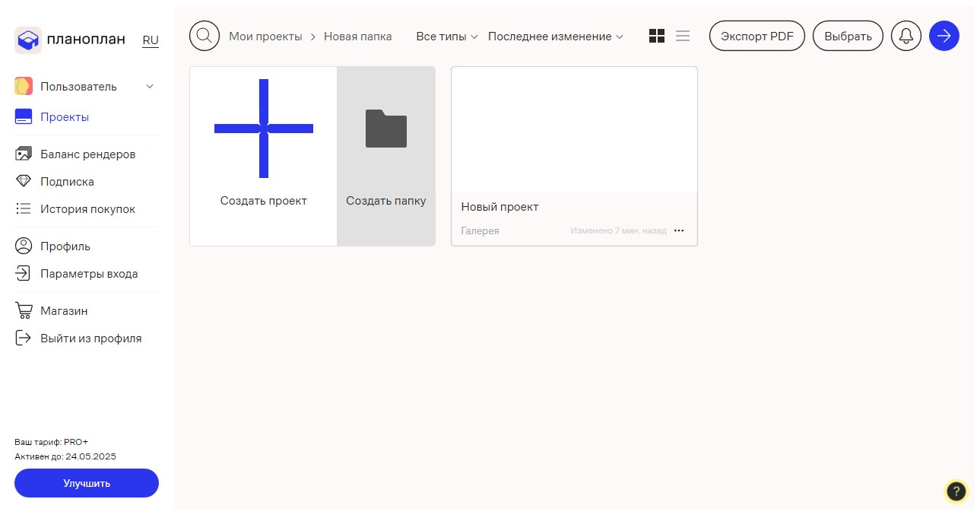Switch to grid view layout

pyautogui.click(x=656, y=35)
